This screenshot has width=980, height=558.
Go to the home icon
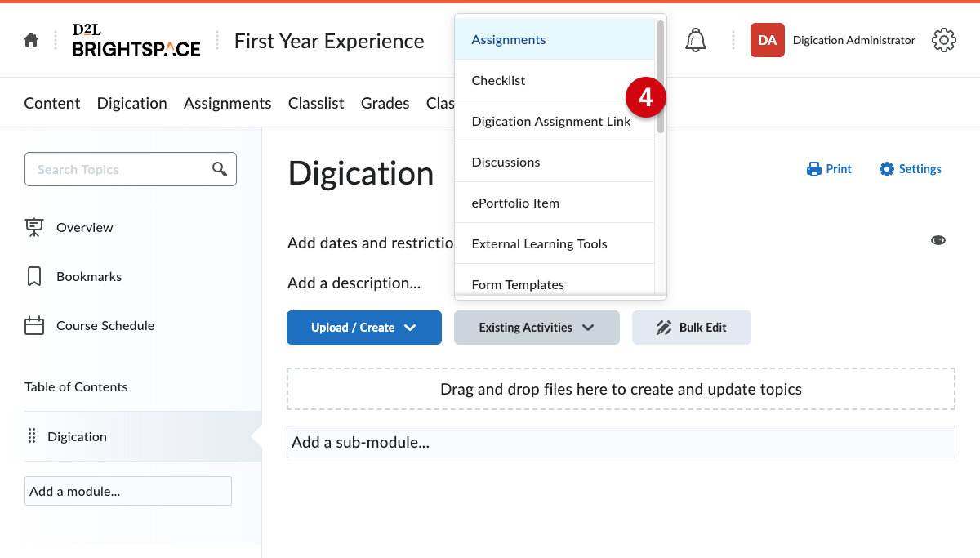(31, 40)
